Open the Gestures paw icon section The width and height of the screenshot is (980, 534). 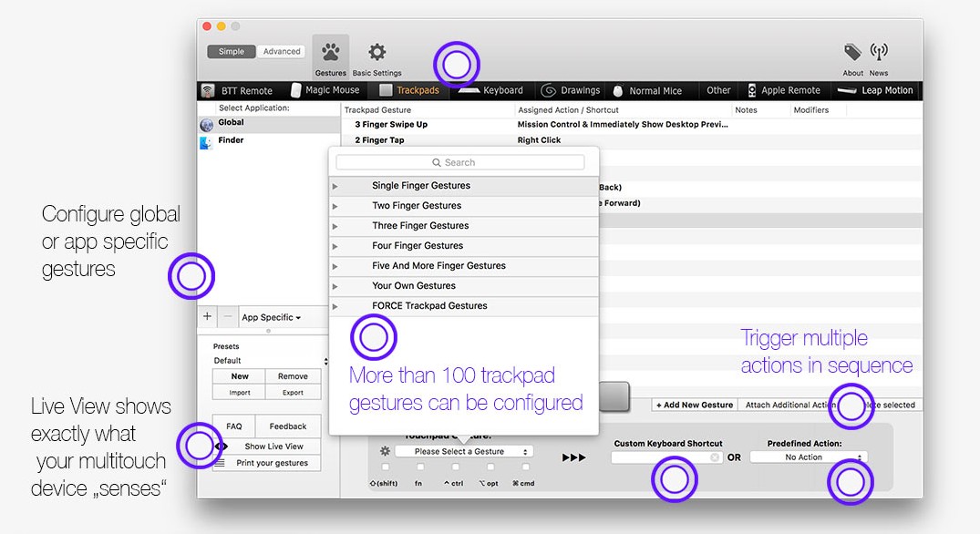(x=330, y=52)
